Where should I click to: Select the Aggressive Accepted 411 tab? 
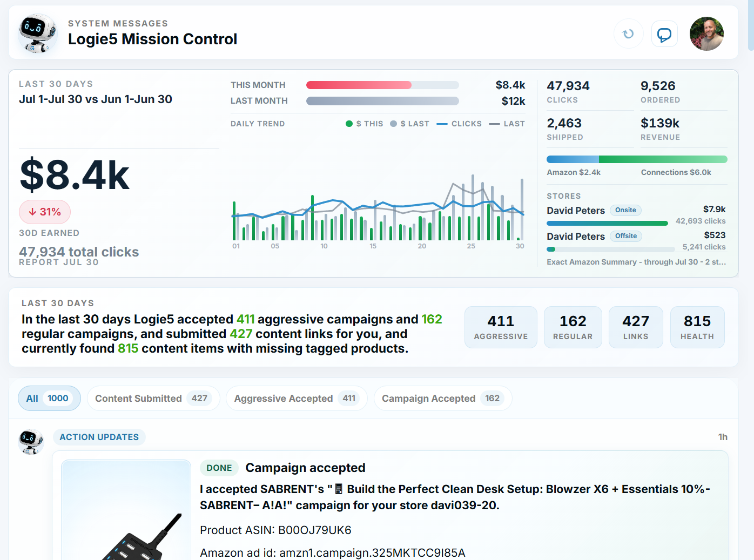(x=297, y=399)
